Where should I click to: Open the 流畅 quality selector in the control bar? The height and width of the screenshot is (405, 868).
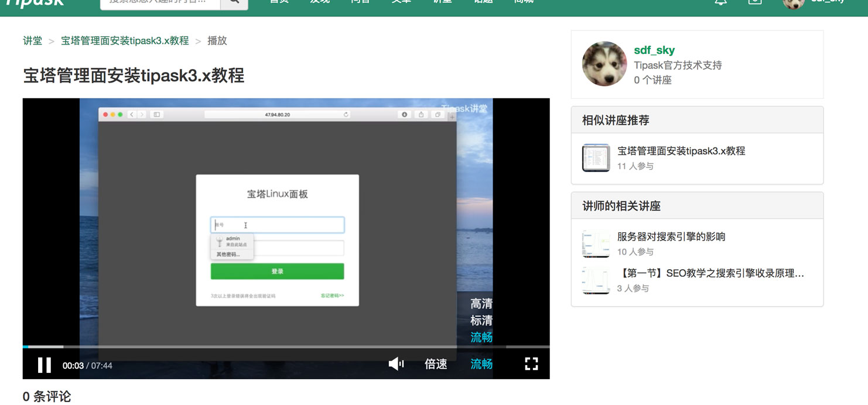481,364
